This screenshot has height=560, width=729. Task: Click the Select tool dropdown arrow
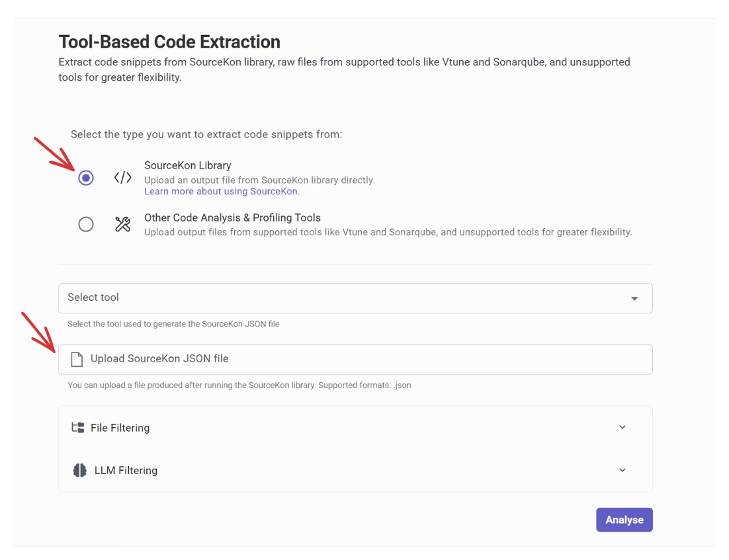(x=634, y=299)
